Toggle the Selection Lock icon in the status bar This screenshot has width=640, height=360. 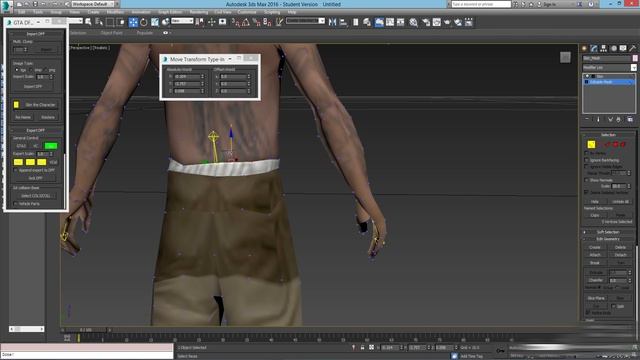[x=362, y=347]
